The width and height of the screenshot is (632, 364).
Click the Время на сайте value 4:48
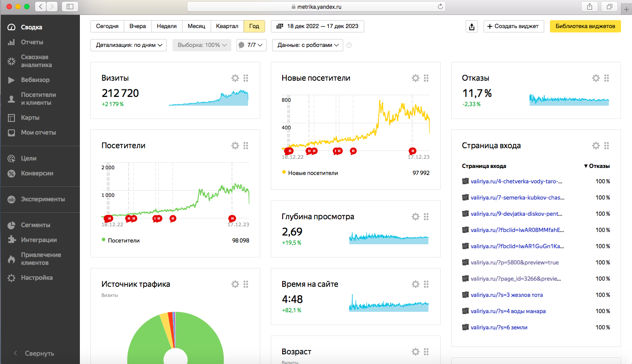pyautogui.click(x=292, y=299)
